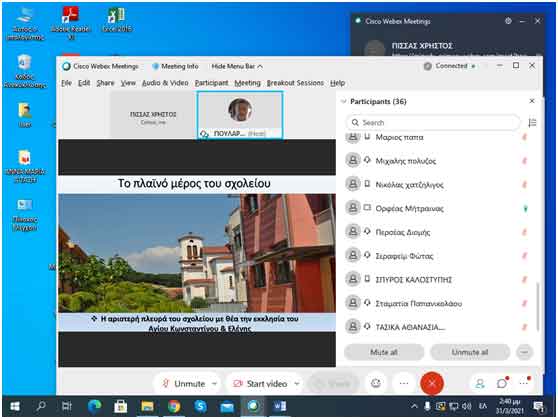Open more options ellipsis in control bar
The height and width of the screenshot is (419, 558).
pyautogui.click(x=404, y=383)
